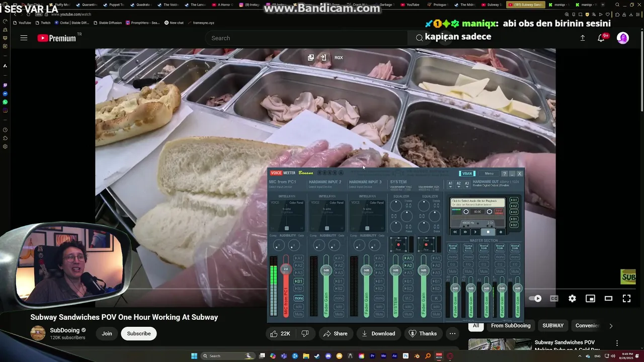Screen dimensions: 644x362
Task: Share the Subway video
Action: click(x=336, y=333)
